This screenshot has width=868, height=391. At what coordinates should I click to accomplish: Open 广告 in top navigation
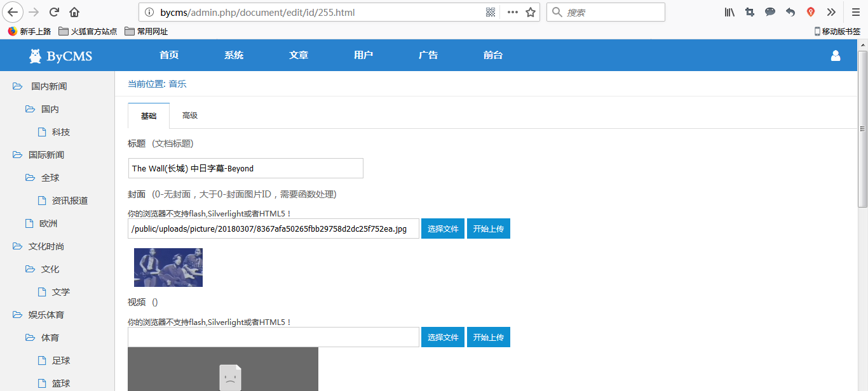click(428, 55)
